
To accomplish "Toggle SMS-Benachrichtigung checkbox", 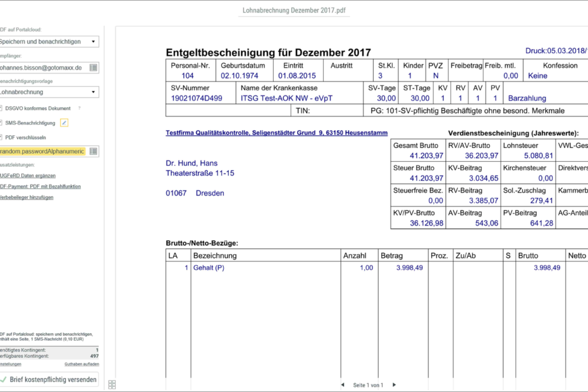I will (x=1, y=123).
